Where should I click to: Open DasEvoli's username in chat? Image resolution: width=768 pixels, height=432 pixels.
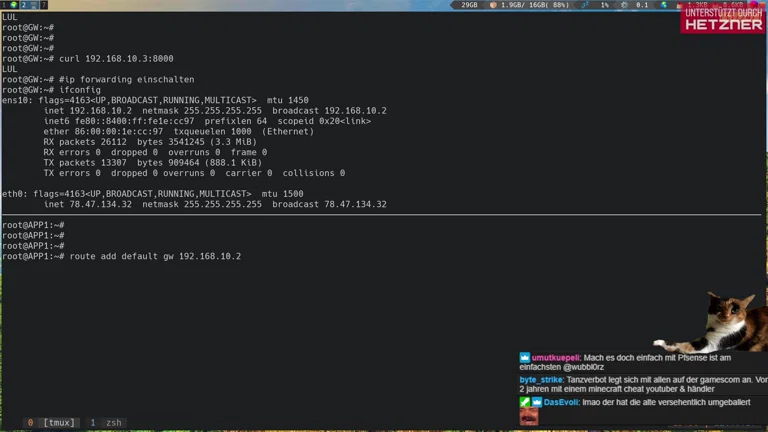coord(562,402)
